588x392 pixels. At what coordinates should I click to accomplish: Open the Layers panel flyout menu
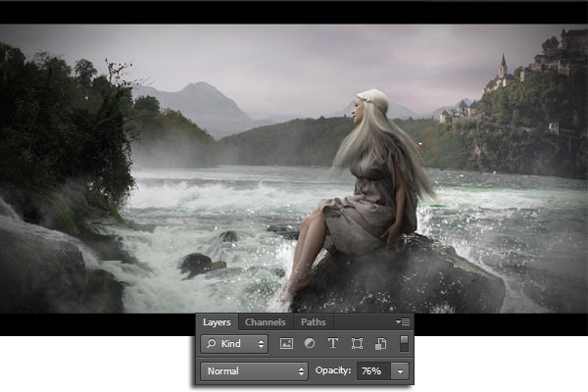403,321
